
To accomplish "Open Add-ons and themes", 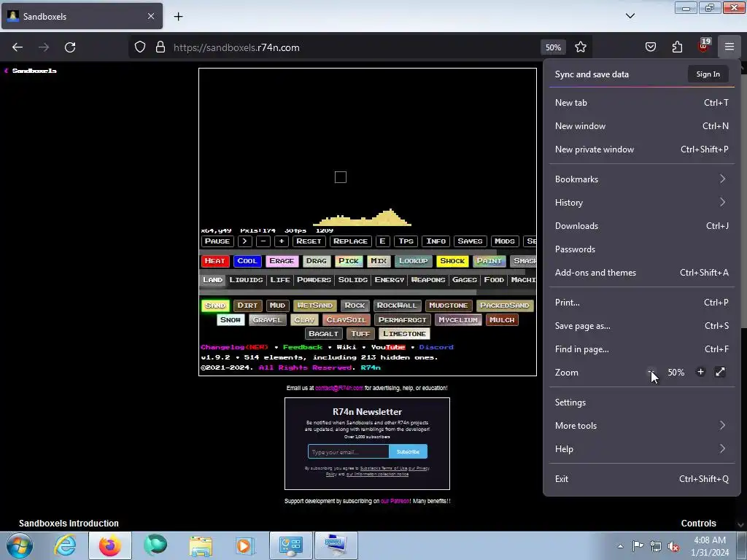I will coord(642,273).
